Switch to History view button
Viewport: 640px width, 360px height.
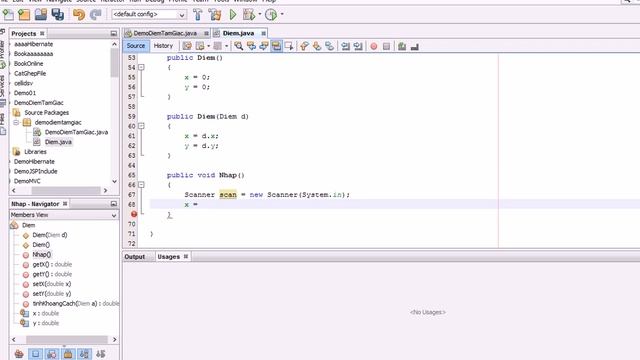click(163, 46)
